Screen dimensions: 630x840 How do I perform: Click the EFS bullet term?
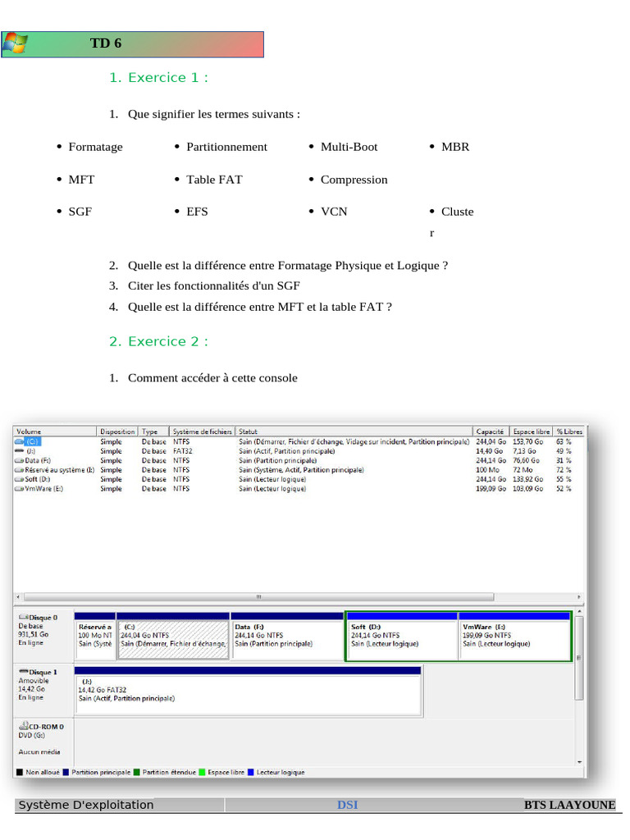pos(197,212)
